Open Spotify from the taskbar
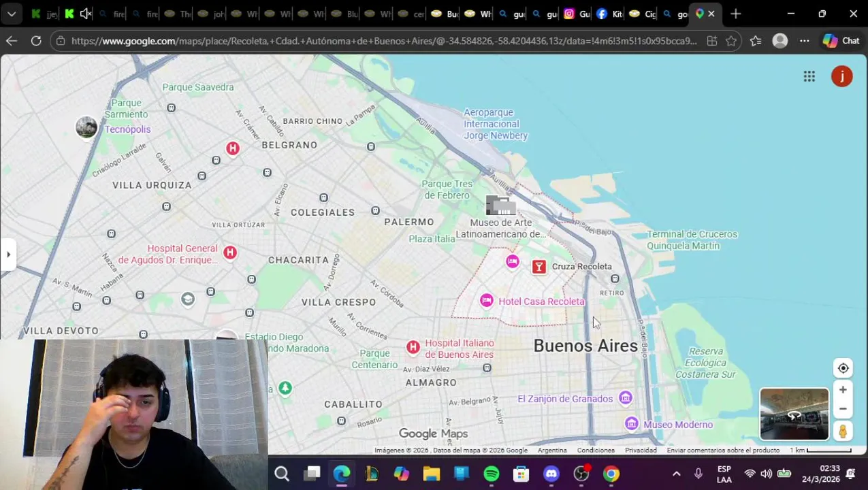 point(492,474)
